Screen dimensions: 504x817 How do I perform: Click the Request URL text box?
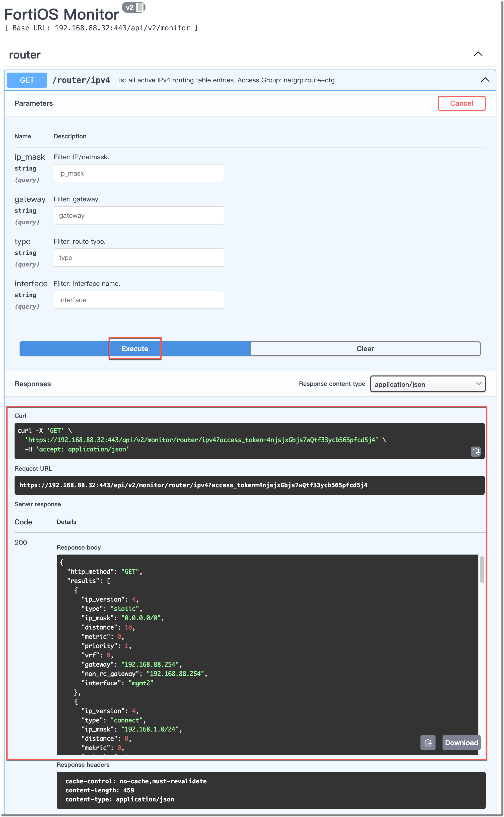click(x=249, y=485)
